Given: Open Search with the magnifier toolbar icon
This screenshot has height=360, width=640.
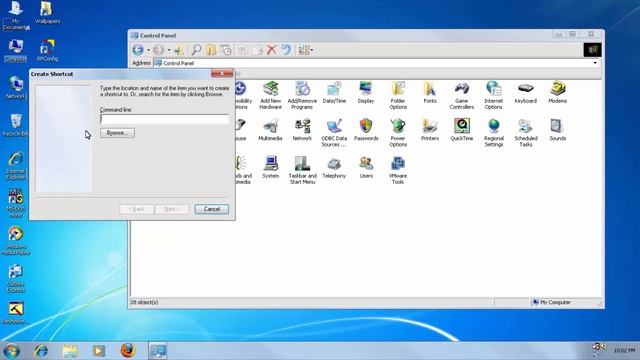Looking at the screenshot, I should coord(196,50).
